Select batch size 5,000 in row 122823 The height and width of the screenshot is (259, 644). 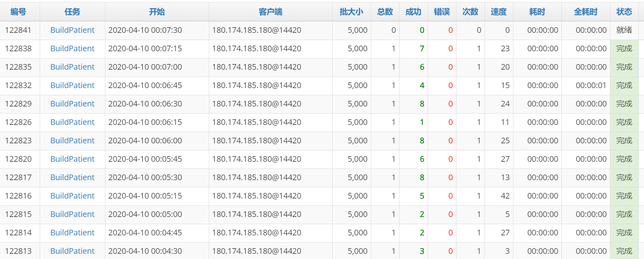(357, 141)
